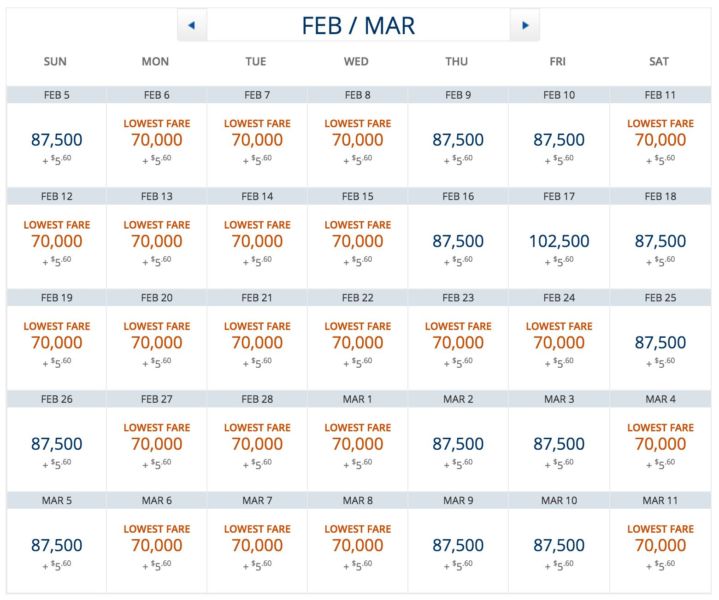Click Feb 28 lowest fare cell

[x=257, y=444]
